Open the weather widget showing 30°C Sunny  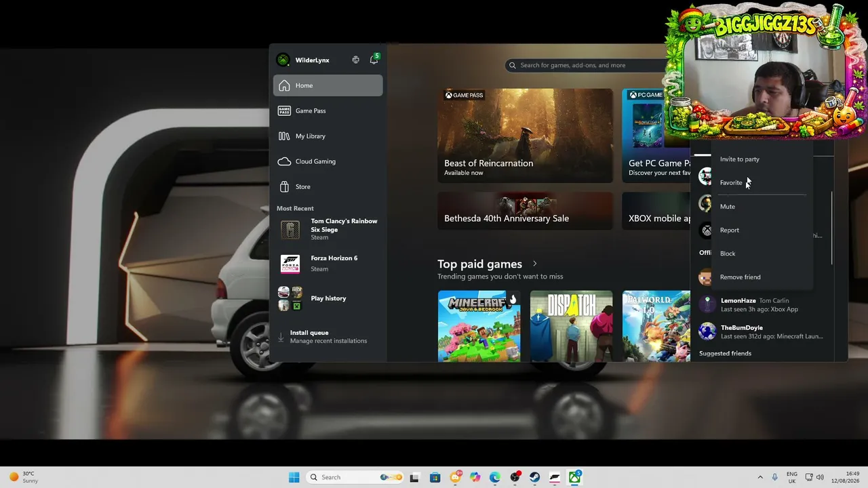coord(24,477)
